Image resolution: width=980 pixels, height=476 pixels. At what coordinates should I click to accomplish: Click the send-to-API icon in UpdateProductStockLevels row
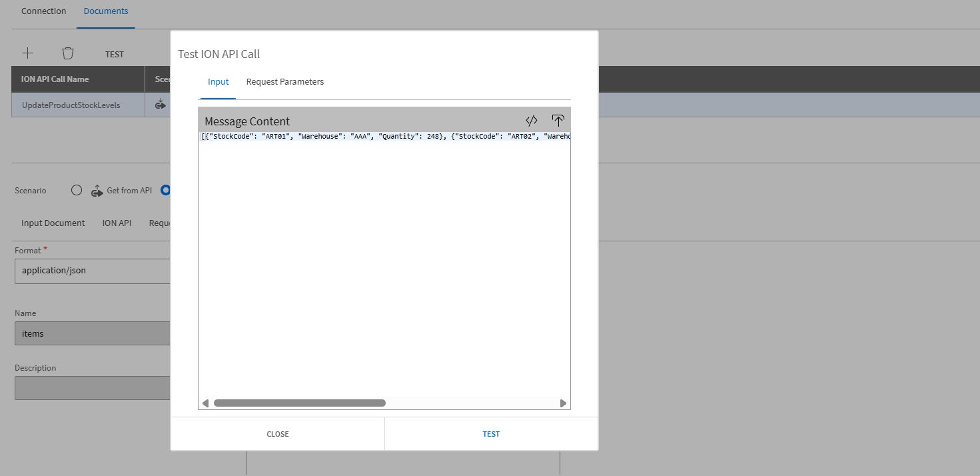click(160, 104)
